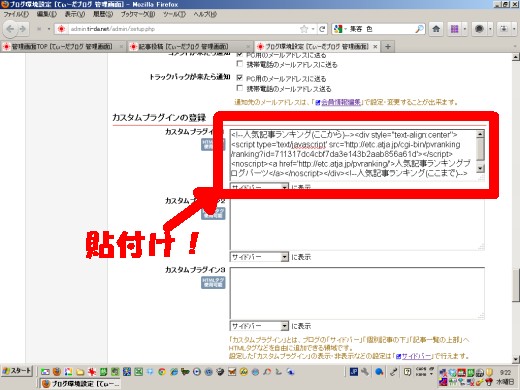
Task: Click the スタート button
Action: click(17, 371)
